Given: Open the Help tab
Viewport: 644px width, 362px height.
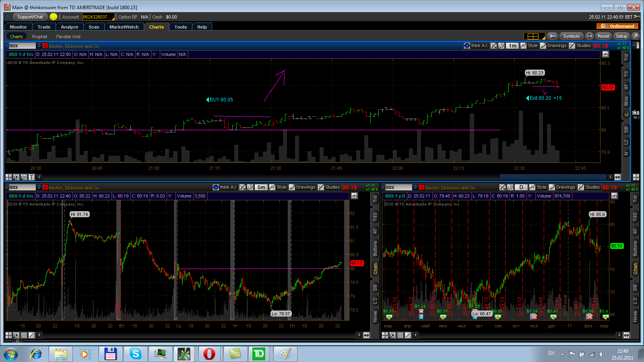Looking at the screenshot, I should tap(202, 27).
